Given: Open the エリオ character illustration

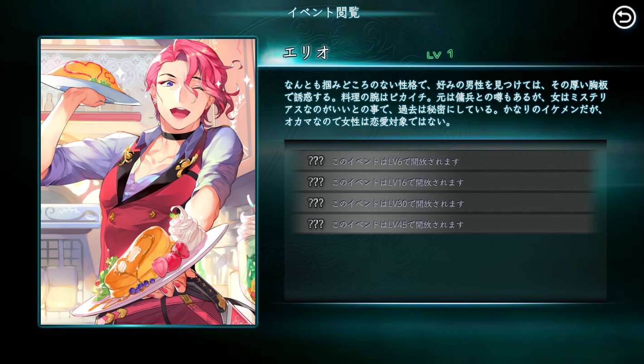Looking at the screenshot, I should pyautogui.click(x=148, y=181).
